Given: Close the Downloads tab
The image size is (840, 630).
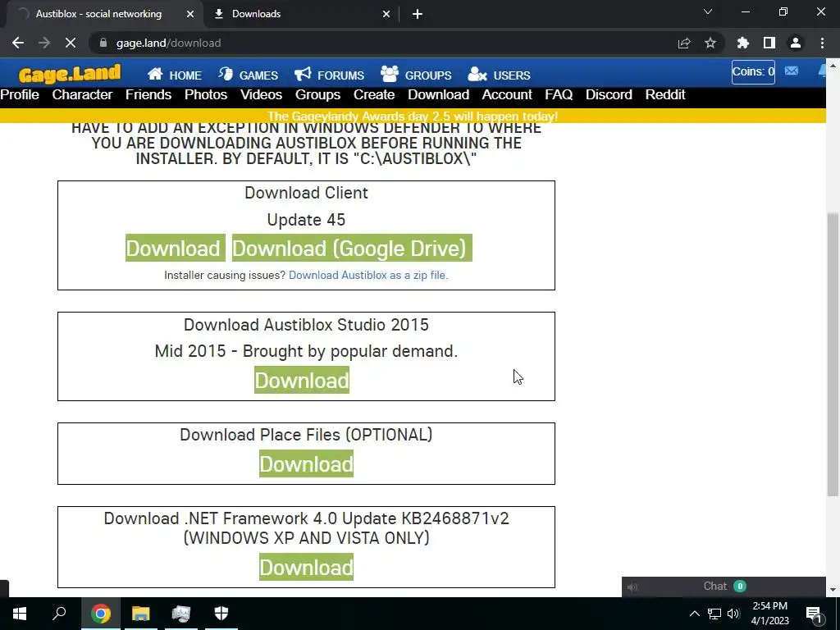Looking at the screenshot, I should pos(386,15).
